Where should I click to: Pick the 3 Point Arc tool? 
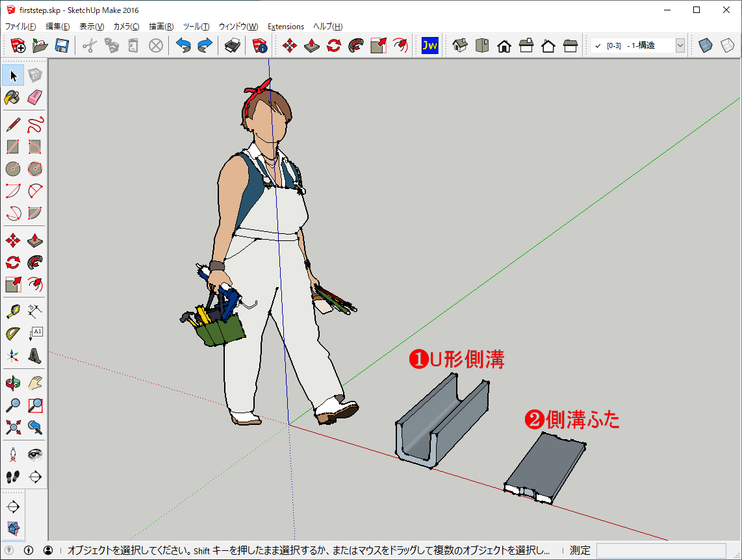(x=13, y=213)
